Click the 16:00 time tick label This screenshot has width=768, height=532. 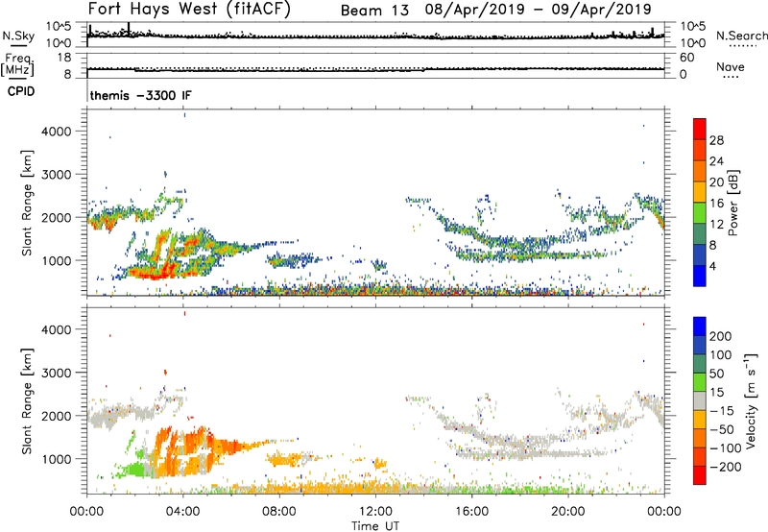[471, 512]
